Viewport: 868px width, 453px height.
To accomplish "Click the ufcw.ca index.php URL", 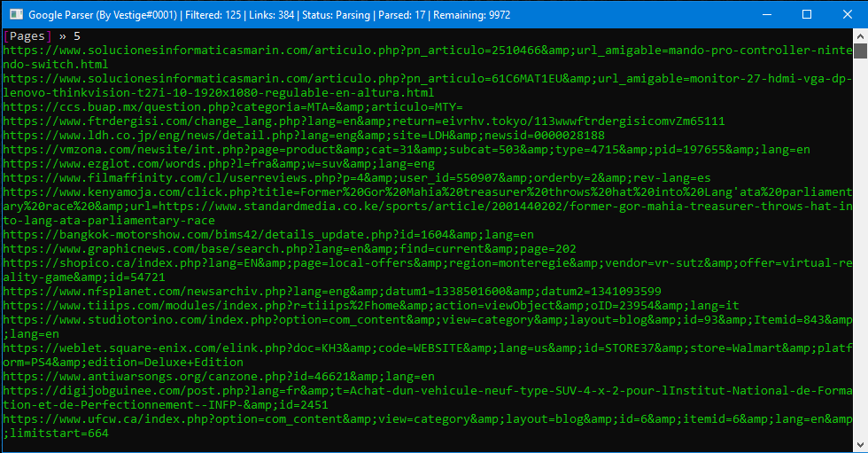I will click(427, 426).
